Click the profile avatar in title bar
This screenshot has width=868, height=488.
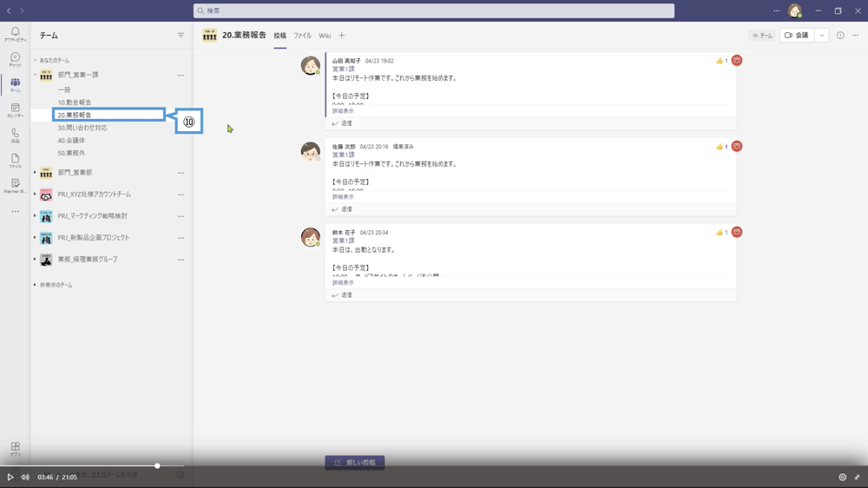pyautogui.click(x=795, y=10)
